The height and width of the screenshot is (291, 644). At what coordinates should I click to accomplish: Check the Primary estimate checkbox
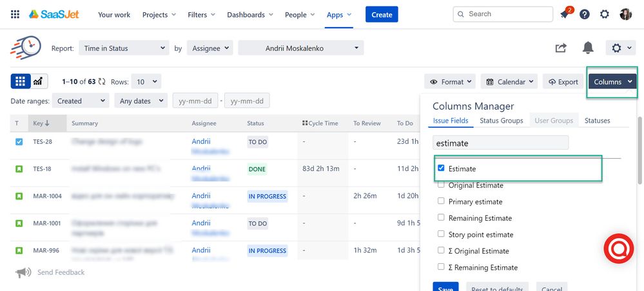[441, 201]
